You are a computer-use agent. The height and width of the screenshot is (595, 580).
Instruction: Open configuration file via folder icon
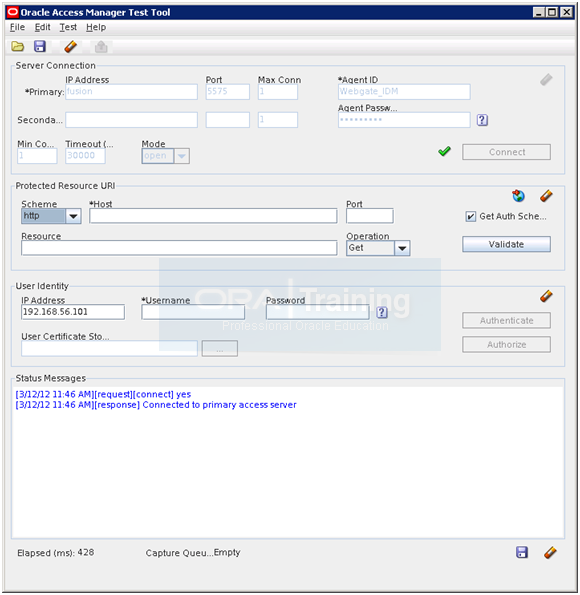click(17, 47)
